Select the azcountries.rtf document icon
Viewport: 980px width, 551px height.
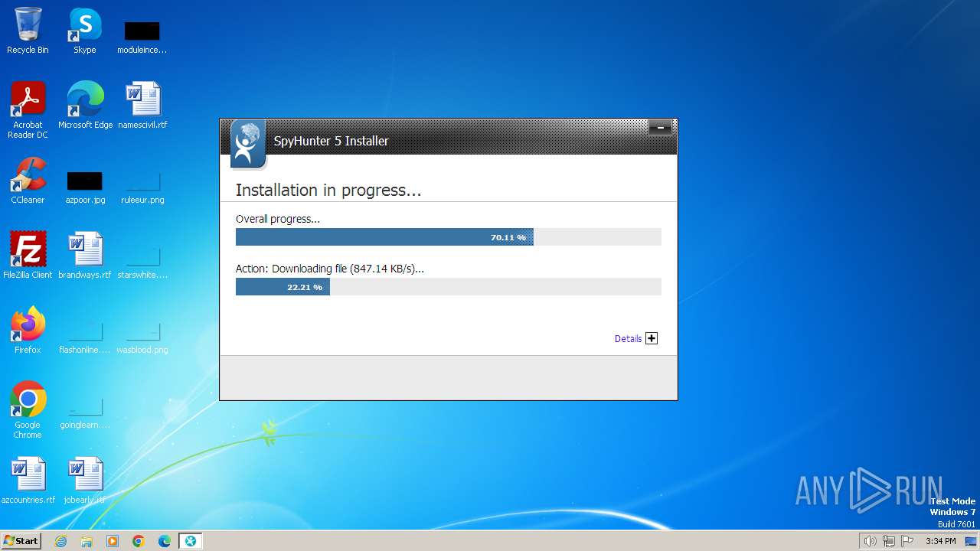(28, 481)
